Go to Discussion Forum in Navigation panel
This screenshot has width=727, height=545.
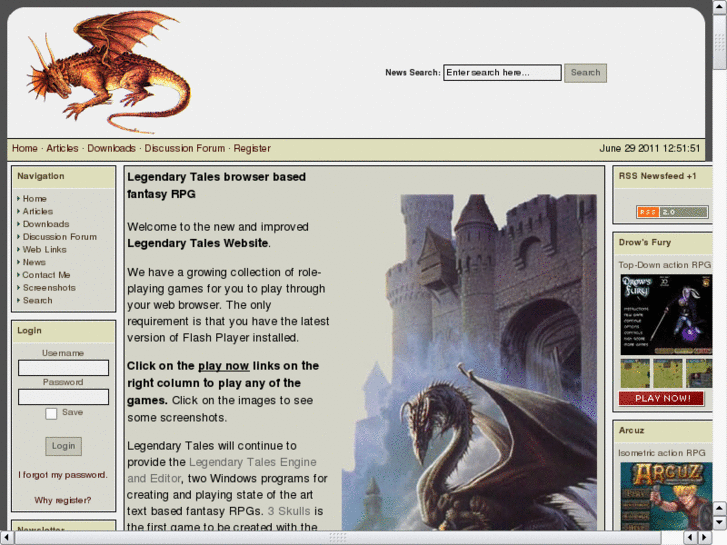60,237
